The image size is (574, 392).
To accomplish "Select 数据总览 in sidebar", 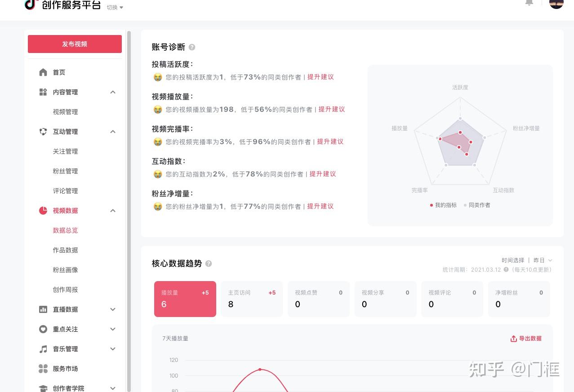I will point(65,230).
